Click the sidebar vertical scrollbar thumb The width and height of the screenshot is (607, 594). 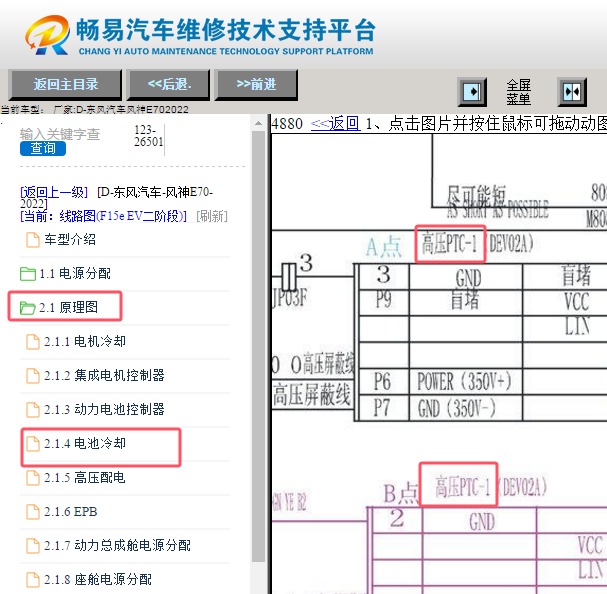click(x=258, y=346)
